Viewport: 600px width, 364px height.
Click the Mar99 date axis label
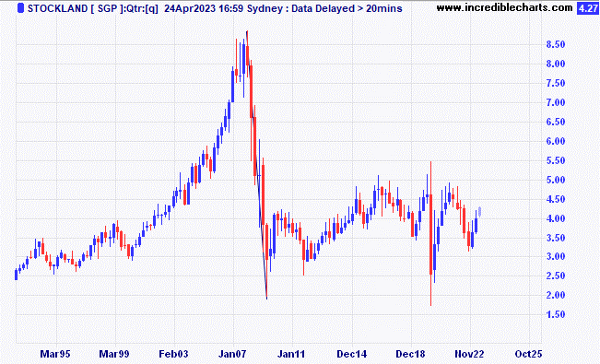point(114,354)
